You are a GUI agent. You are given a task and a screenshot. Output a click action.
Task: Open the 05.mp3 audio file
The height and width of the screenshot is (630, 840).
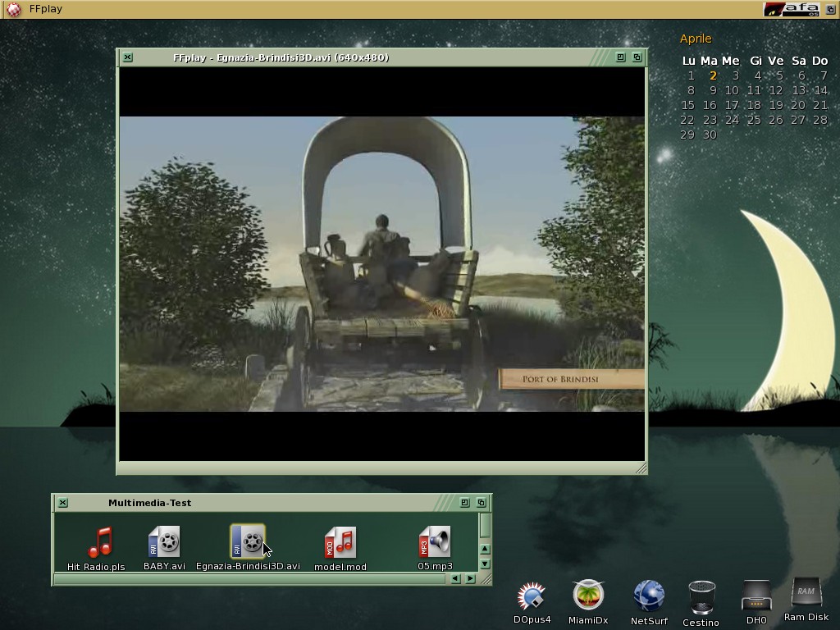click(x=435, y=543)
